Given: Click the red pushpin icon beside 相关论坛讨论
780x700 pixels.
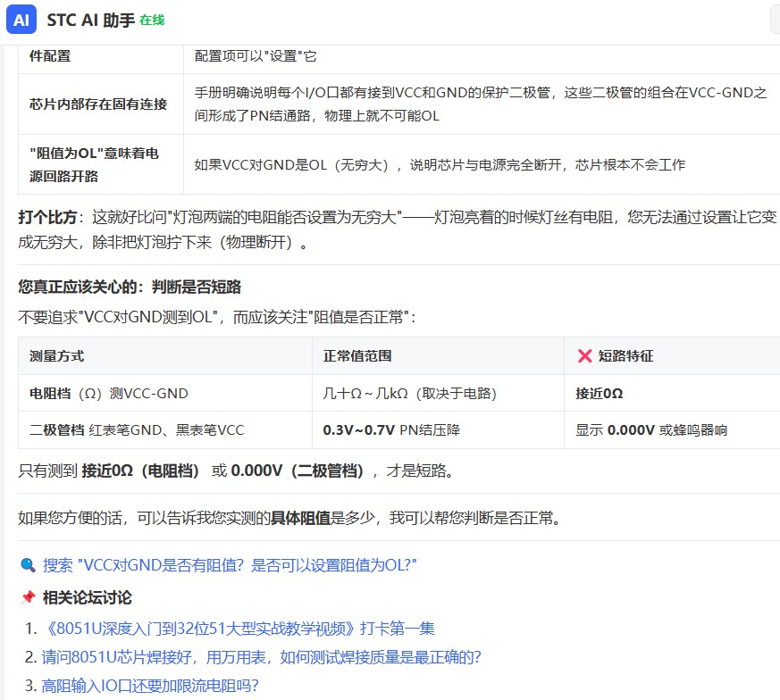Looking at the screenshot, I should [28, 597].
